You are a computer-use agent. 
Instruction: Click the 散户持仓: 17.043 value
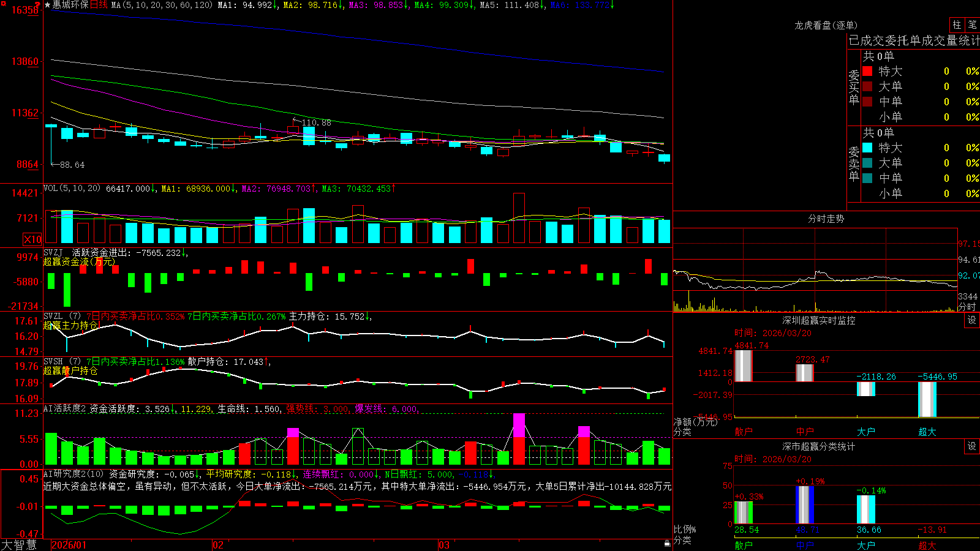[226, 362]
